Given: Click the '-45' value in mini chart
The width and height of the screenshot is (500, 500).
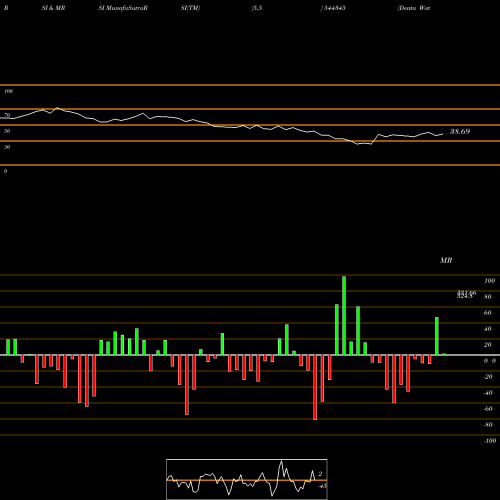Looking at the screenshot, I should [322, 486].
